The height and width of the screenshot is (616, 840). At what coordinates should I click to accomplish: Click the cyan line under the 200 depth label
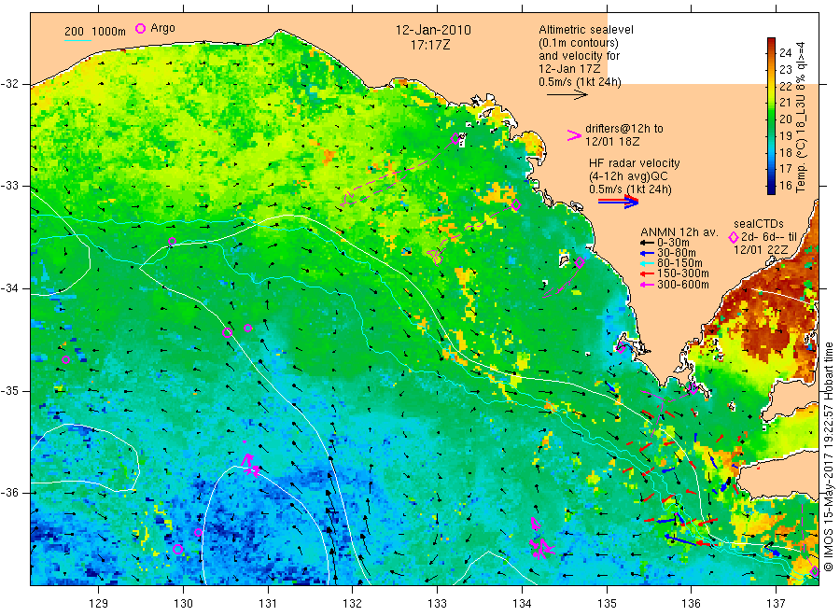click(77, 40)
